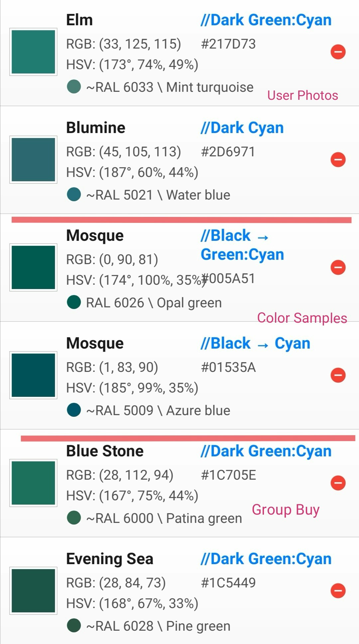The width and height of the screenshot is (359, 644).
Task: Click the Opal green RAL 6026 dot
Action: (x=74, y=302)
